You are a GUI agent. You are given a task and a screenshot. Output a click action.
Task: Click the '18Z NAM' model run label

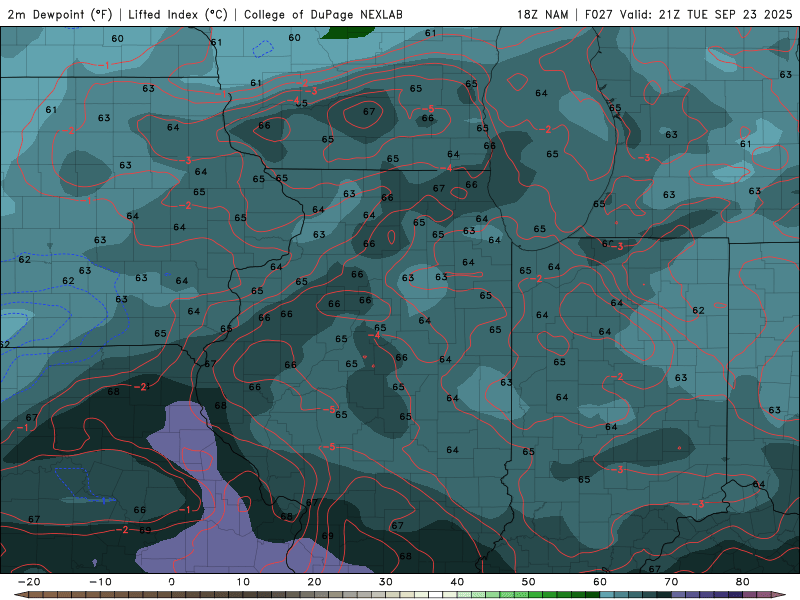click(x=542, y=14)
